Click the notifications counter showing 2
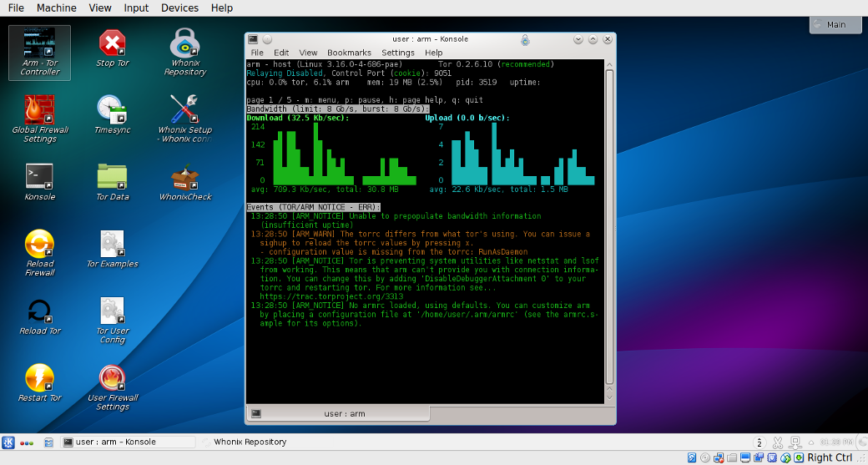868x465 pixels. [x=759, y=442]
